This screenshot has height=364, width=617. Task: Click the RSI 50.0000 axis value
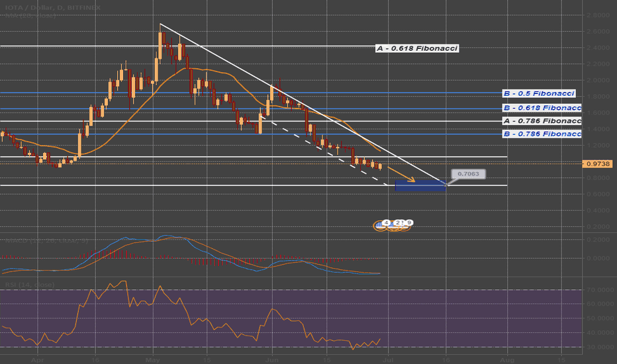tap(599, 318)
